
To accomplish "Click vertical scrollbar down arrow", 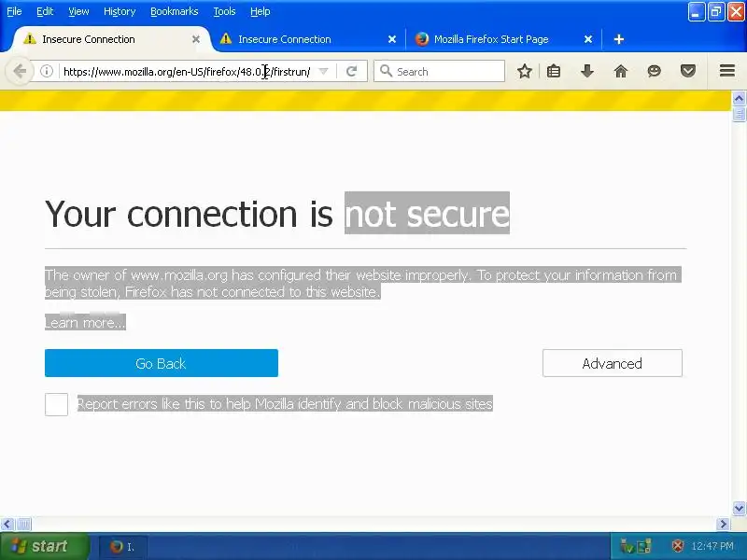I will tap(739, 509).
